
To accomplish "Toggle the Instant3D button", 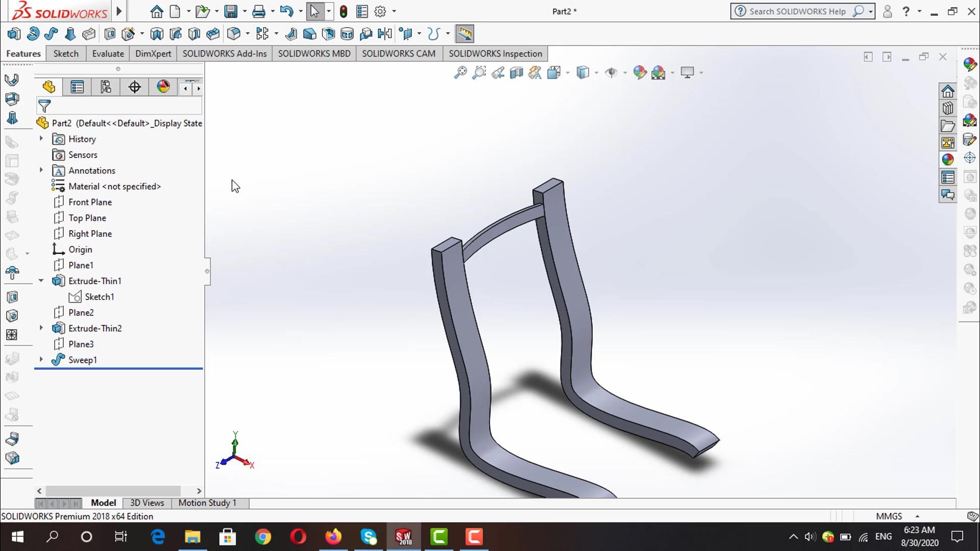I will [x=464, y=34].
